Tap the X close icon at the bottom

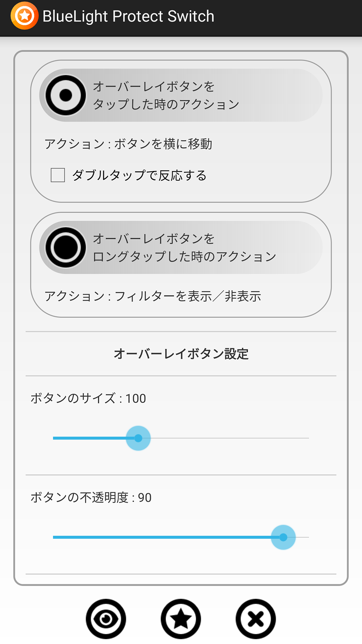point(256,619)
